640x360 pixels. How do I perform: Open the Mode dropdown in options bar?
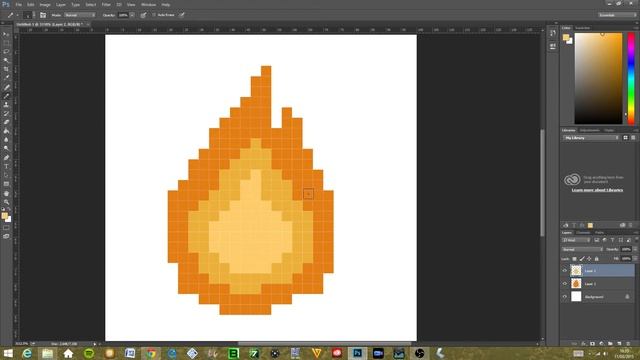[x=80, y=15]
